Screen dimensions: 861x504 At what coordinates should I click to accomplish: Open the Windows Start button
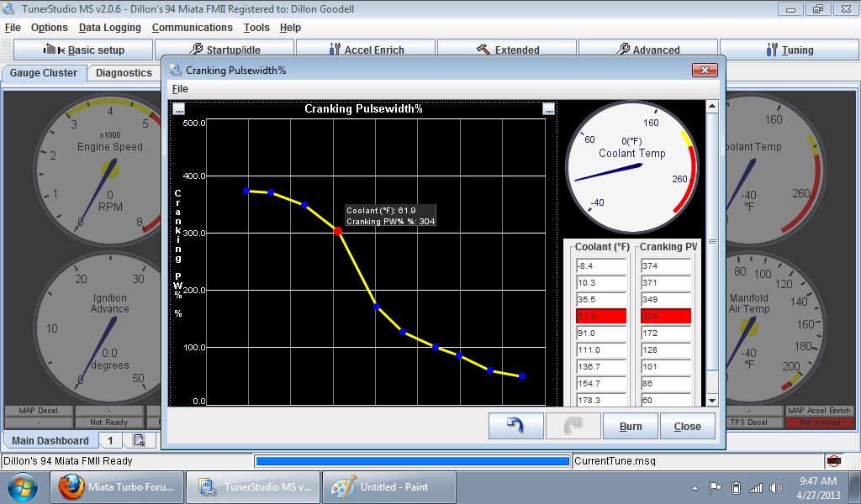point(23,487)
